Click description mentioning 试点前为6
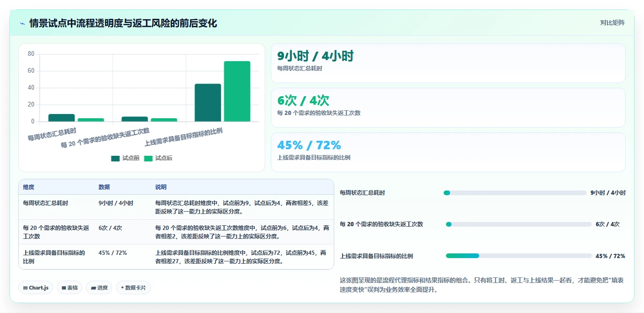Image resolution: width=644 pixels, height=313 pixels. click(242, 232)
